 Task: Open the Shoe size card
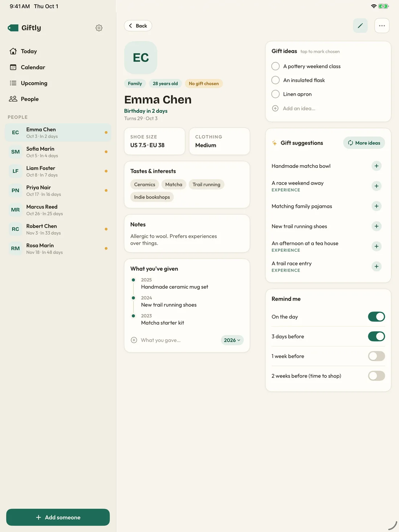[155, 141]
